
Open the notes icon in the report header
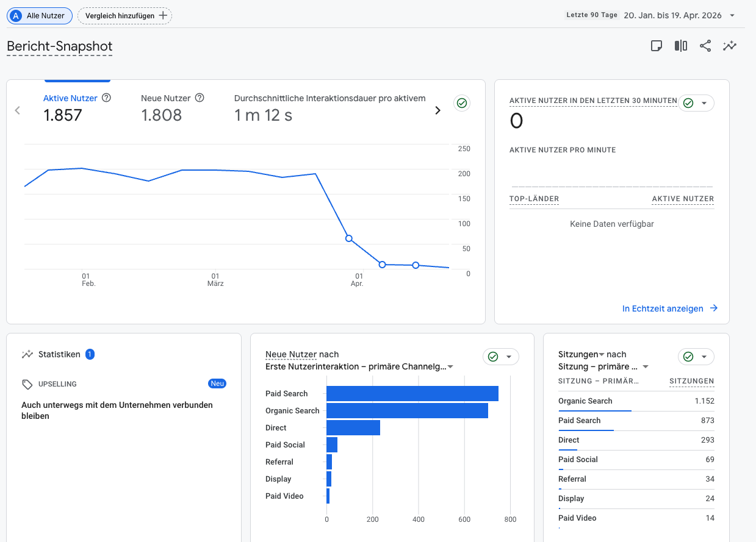[657, 46]
